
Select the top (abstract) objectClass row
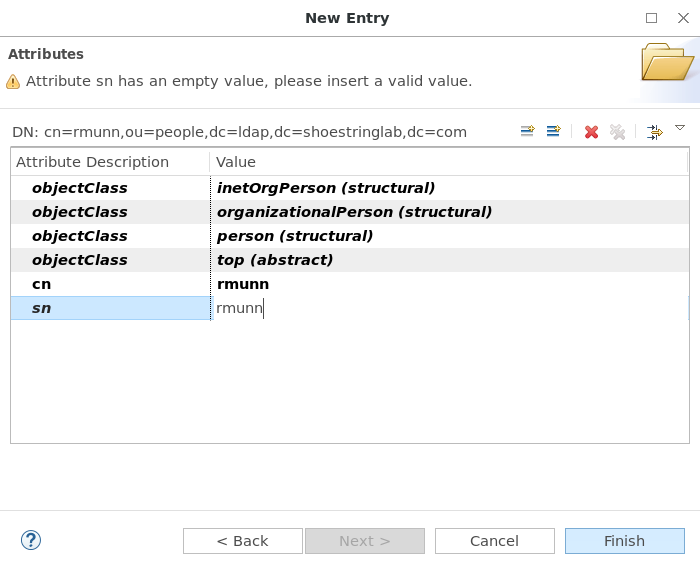350,260
